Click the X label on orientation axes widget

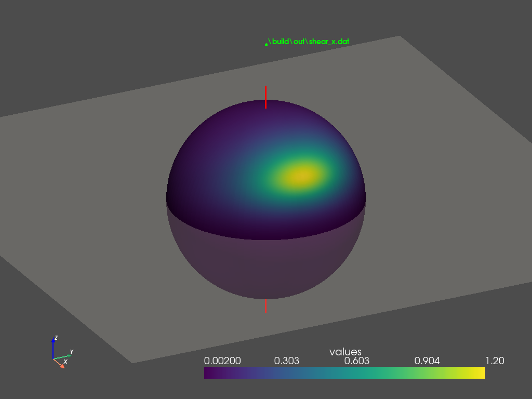pos(65,362)
